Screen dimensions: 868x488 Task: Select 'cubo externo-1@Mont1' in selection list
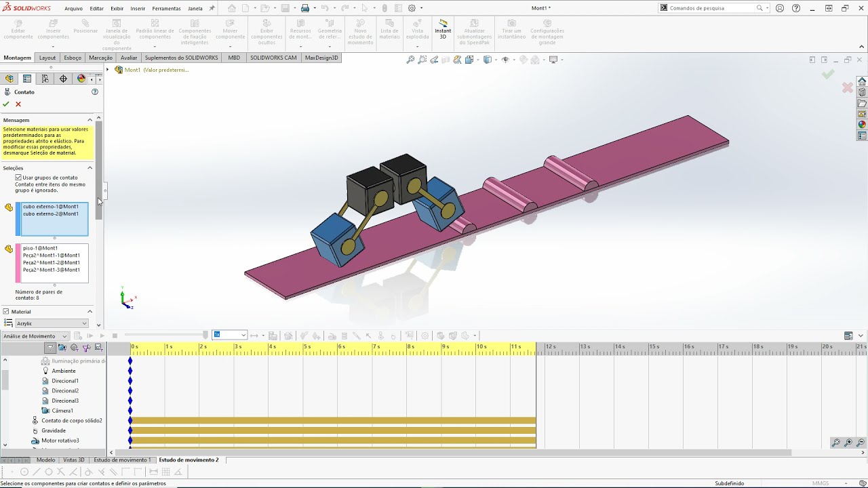point(51,207)
